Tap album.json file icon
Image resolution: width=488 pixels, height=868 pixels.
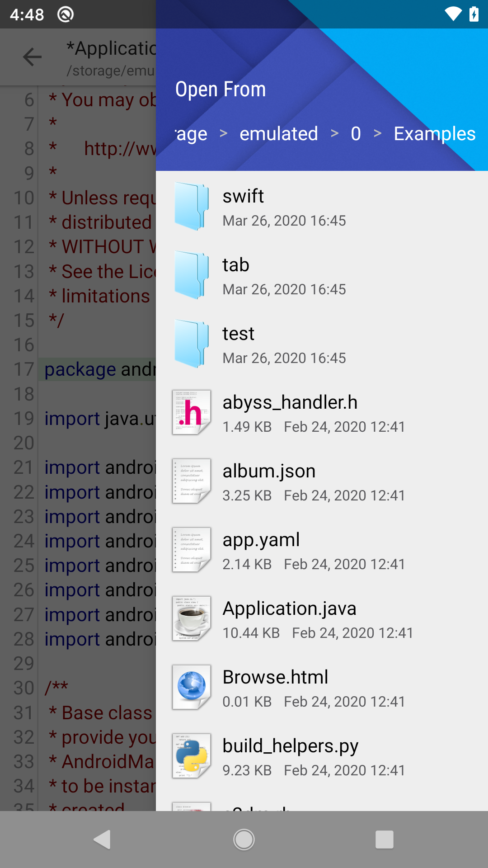[192, 481]
